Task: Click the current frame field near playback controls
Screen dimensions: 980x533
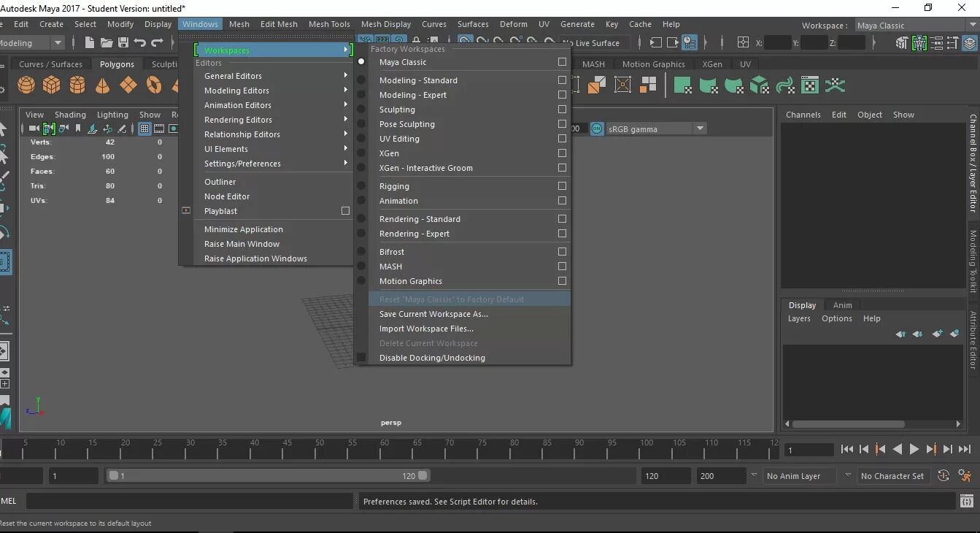Action: point(809,450)
